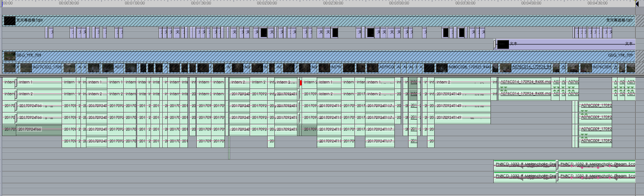Click the first volume keyframe on upper Dream Sco clip
The width and height of the screenshot is (644, 196).
click(571, 166)
